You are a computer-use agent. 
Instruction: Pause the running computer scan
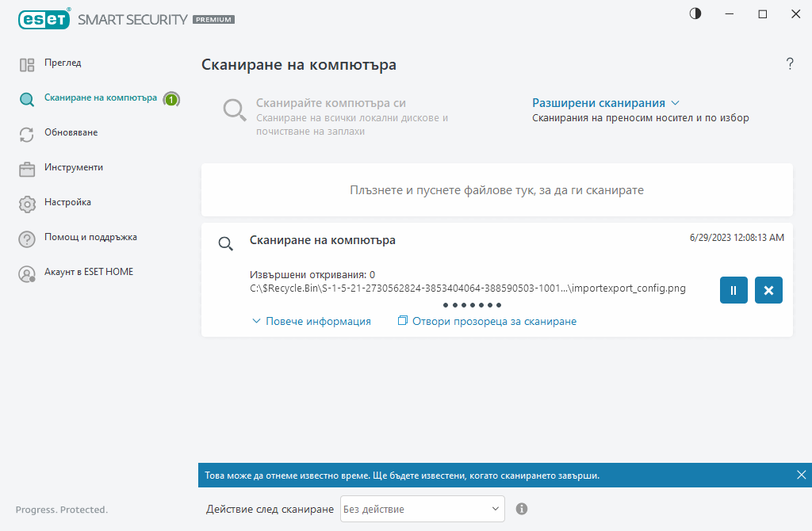point(733,289)
